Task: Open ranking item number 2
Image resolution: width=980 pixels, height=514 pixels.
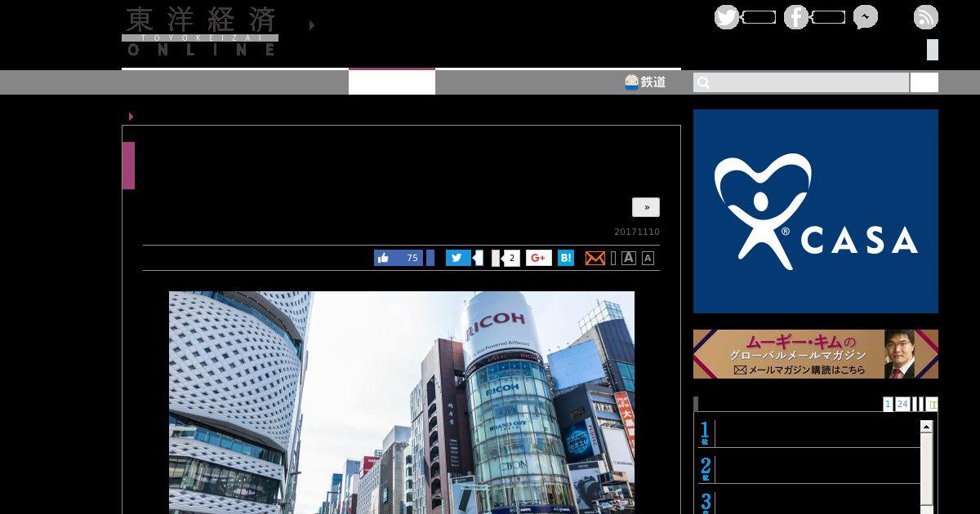Action: [x=808, y=468]
